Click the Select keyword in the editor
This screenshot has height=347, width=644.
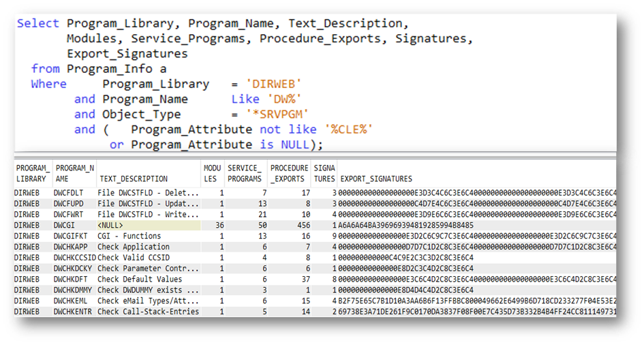[38, 23]
